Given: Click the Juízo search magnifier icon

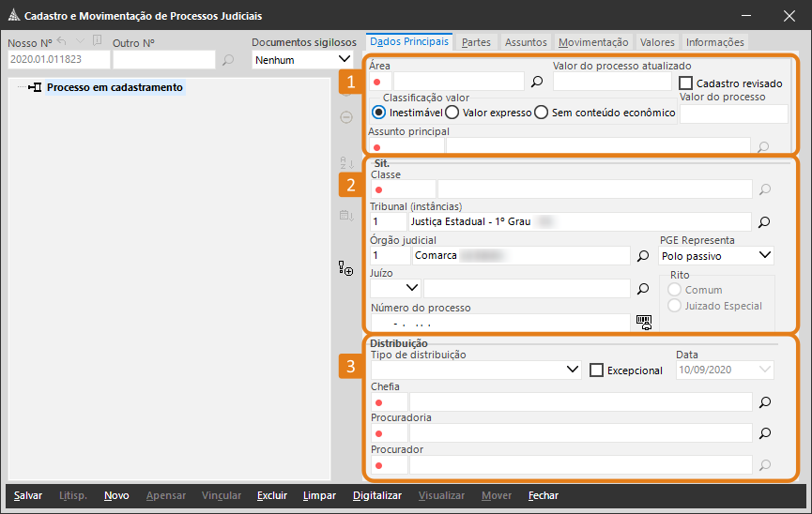Looking at the screenshot, I should click(643, 288).
